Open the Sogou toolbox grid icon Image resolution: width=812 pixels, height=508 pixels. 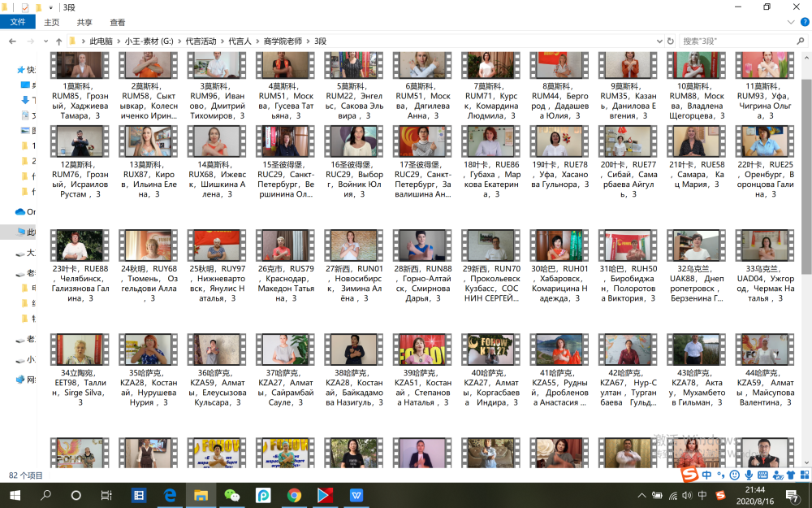[804, 475]
